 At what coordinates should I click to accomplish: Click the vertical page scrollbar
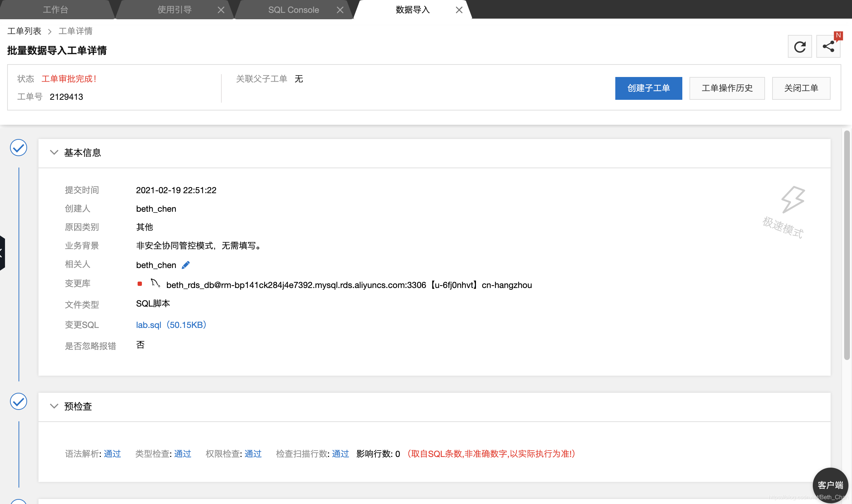pyautogui.click(x=847, y=246)
